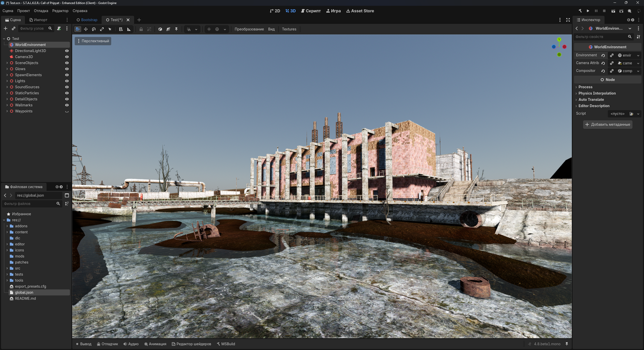Click the Y axis on the viewport gizmo
Image resolution: width=644 pixels, height=350 pixels.
click(x=559, y=39)
